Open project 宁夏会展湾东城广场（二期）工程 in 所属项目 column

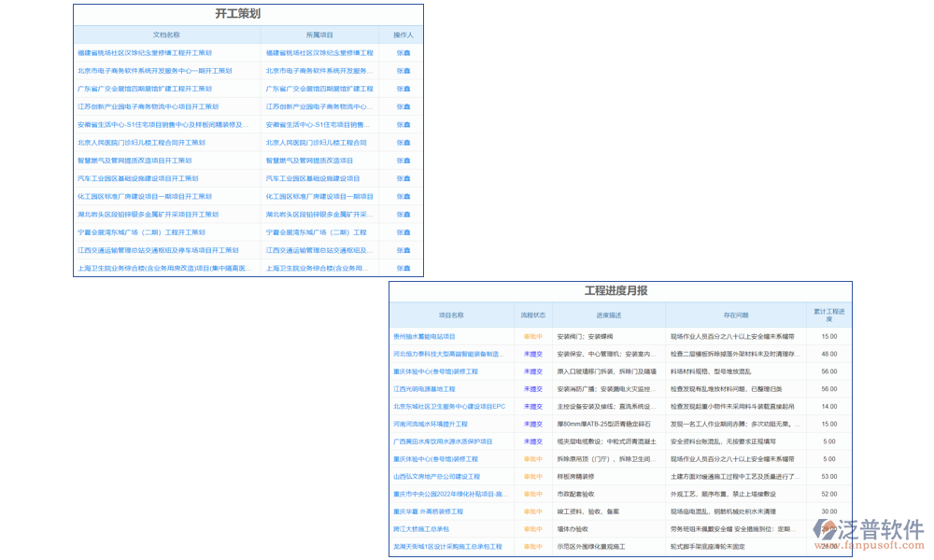pyautogui.click(x=317, y=232)
